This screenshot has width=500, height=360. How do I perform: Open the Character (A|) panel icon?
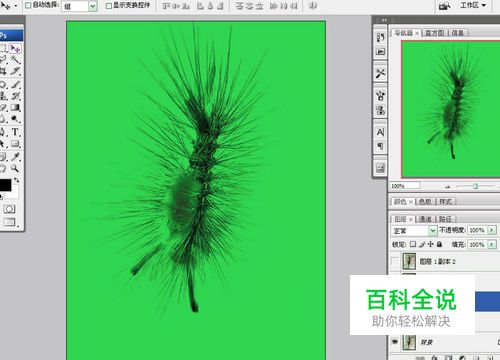380,133
